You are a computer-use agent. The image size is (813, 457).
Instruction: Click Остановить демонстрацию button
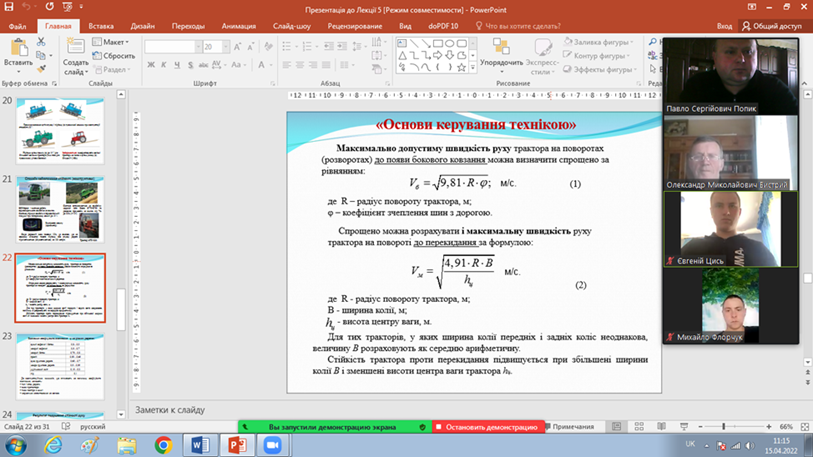tap(487, 427)
